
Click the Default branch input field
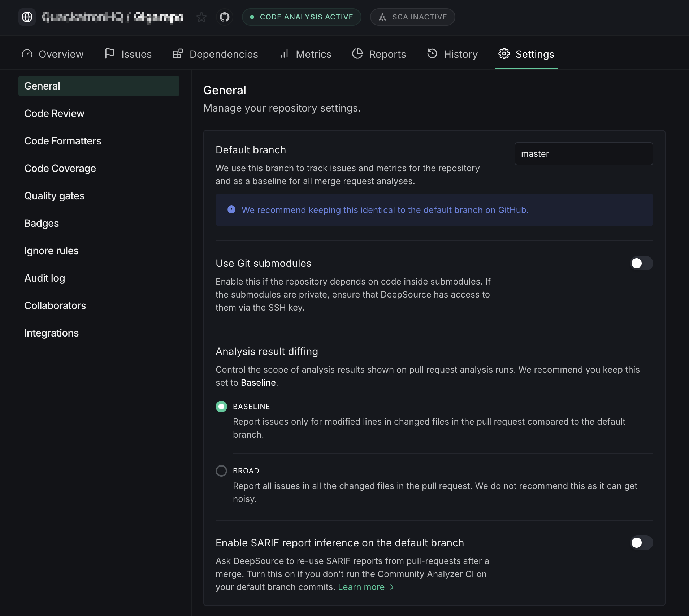click(x=584, y=154)
